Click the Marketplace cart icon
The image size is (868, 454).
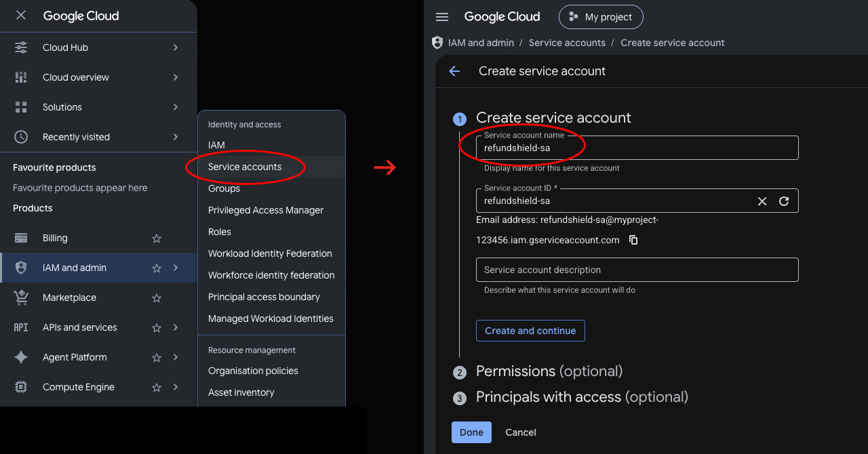pyautogui.click(x=21, y=297)
